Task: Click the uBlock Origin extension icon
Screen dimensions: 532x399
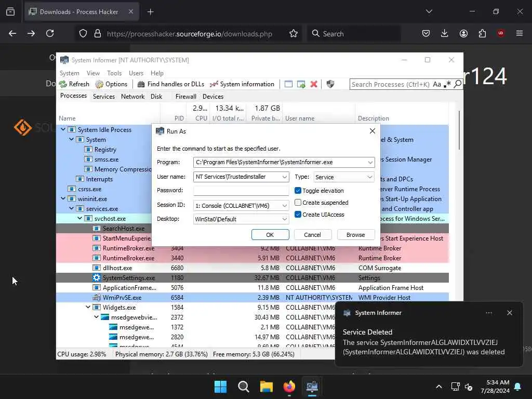Action: [x=501, y=33]
